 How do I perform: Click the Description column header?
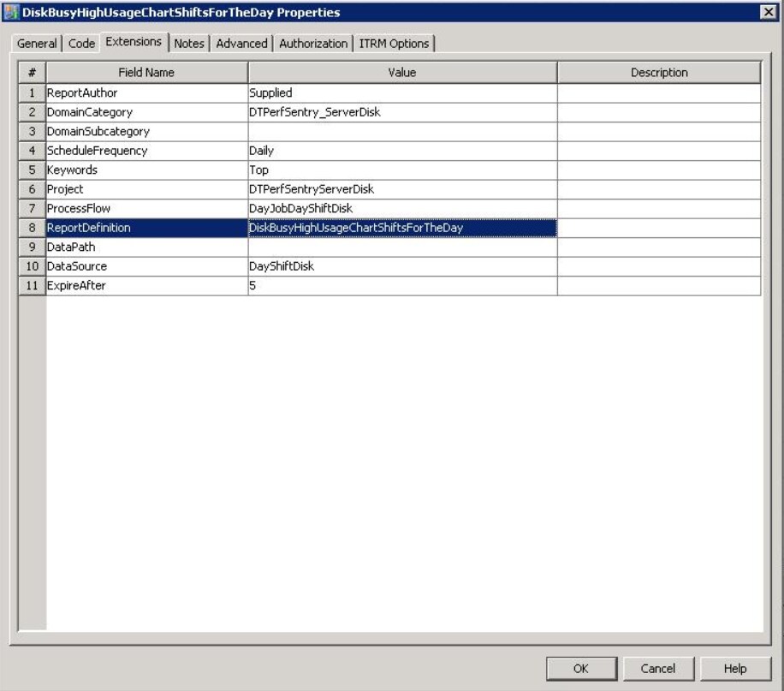click(x=661, y=71)
